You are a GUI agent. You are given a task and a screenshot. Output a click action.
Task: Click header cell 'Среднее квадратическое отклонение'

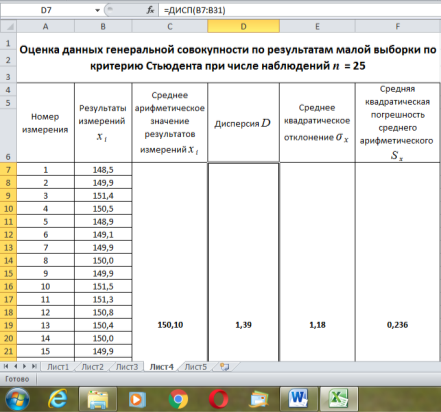point(317,123)
